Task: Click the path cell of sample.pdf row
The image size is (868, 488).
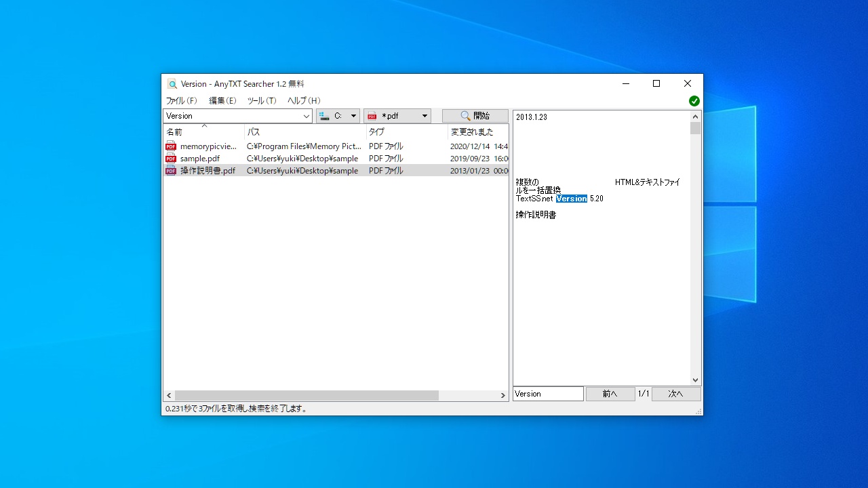Action: pyautogui.click(x=302, y=159)
